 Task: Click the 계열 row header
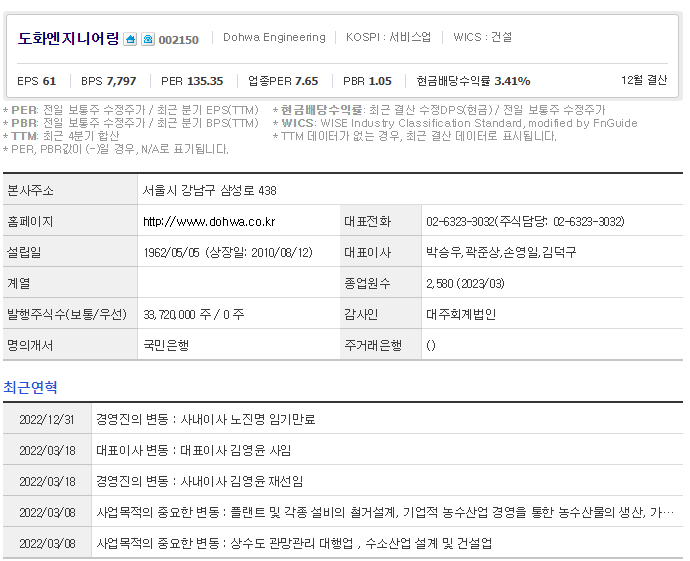(x=70, y=282)
